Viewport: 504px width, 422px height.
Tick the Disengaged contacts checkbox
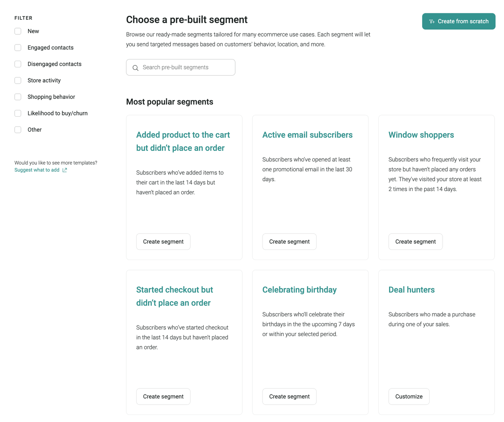coord(18,64)
